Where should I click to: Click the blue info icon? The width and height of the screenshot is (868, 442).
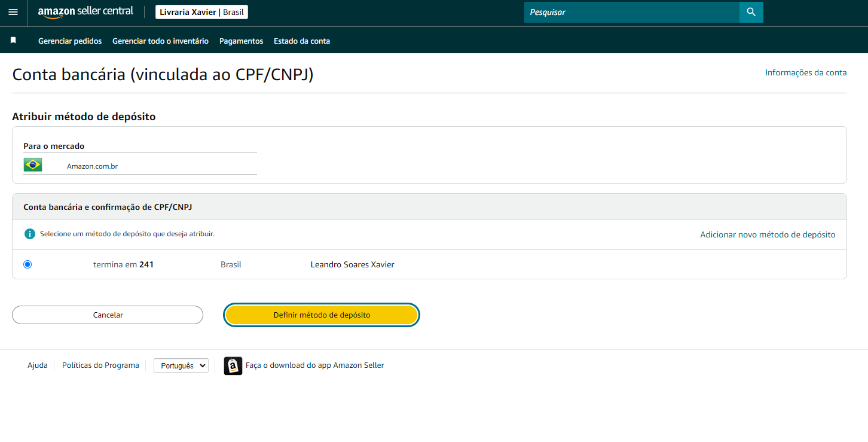point(30,234)
